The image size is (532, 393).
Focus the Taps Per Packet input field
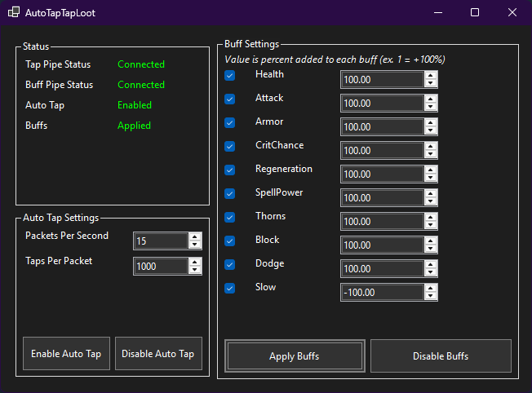[x=161, y=266]
